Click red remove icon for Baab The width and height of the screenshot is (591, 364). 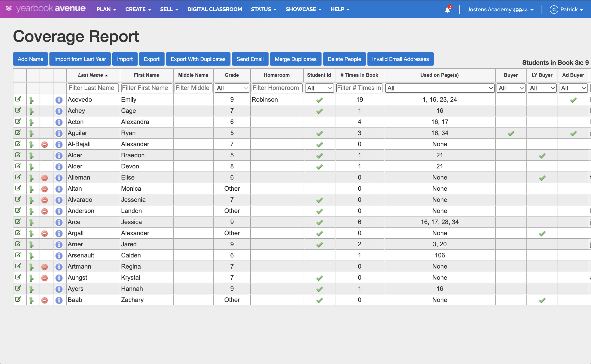click(45, 300)
